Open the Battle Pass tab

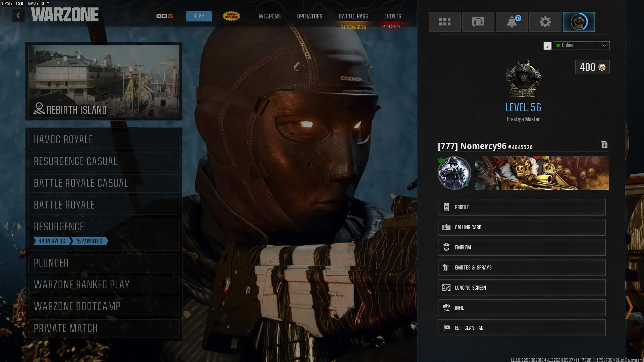[x=353, y=16]
